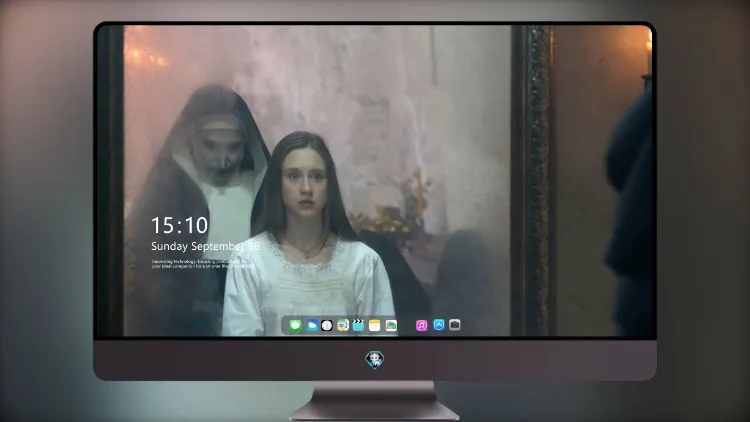
Task: Open the Camera app in dock
Action: click(454, 325)
